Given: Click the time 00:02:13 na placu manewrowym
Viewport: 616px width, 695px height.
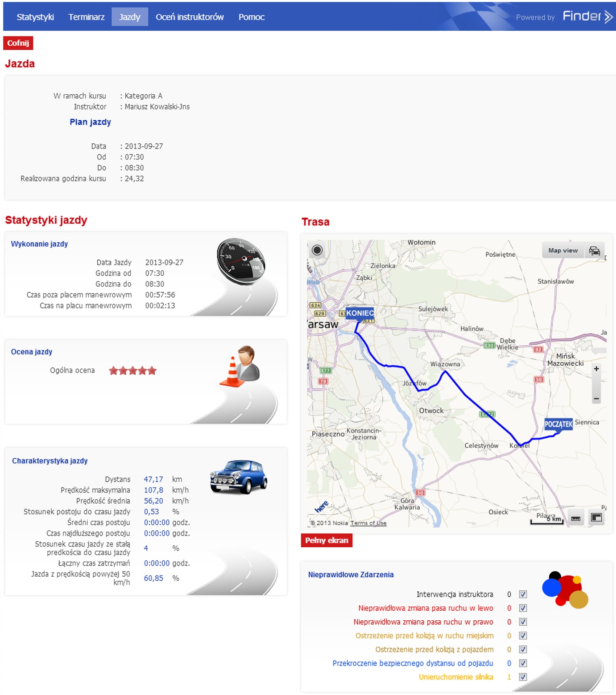Looking at the screenshot, I should pyautogui.click(x=160, y=306).
